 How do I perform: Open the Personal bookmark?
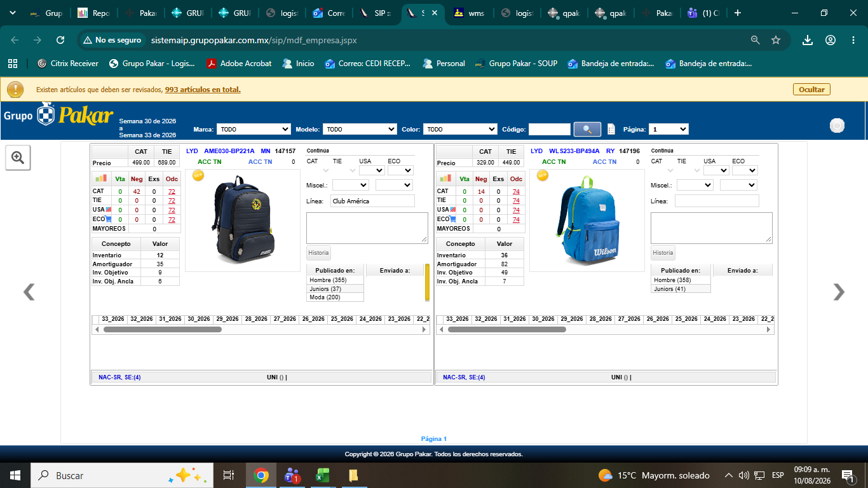[444, 64]
